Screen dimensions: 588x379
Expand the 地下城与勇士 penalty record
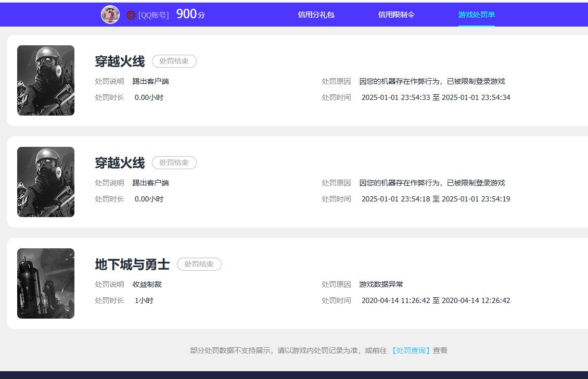[294, 283]
